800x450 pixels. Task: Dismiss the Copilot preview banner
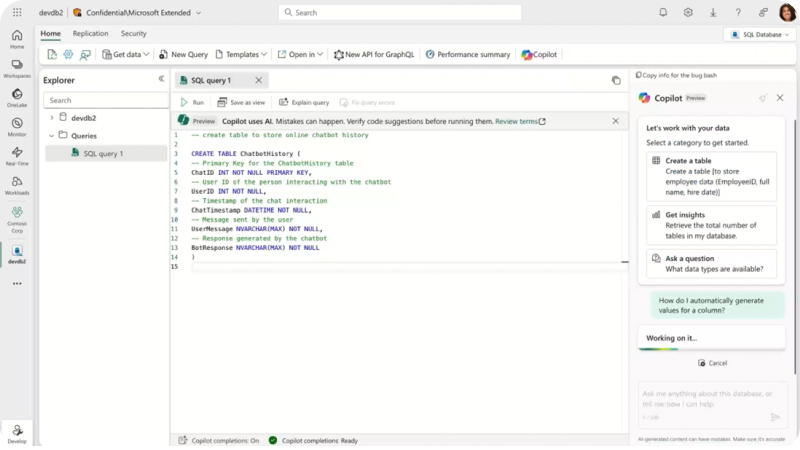tap(615, 121)
